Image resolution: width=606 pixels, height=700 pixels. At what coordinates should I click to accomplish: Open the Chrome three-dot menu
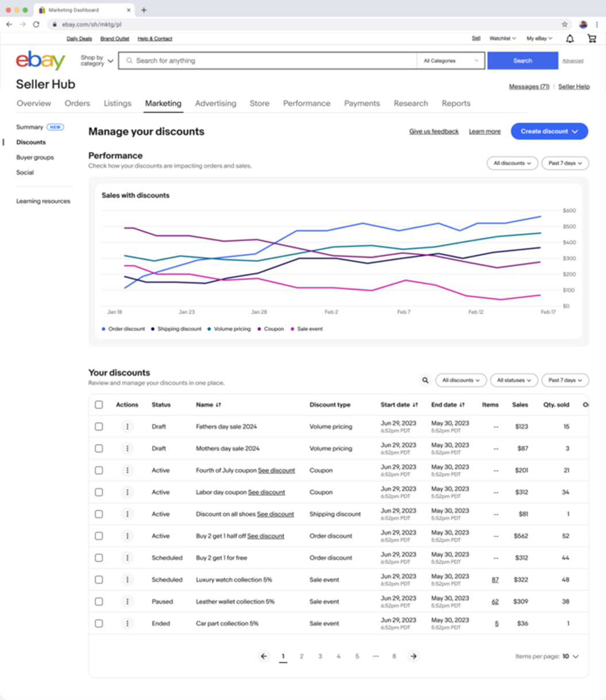point(597,25)
